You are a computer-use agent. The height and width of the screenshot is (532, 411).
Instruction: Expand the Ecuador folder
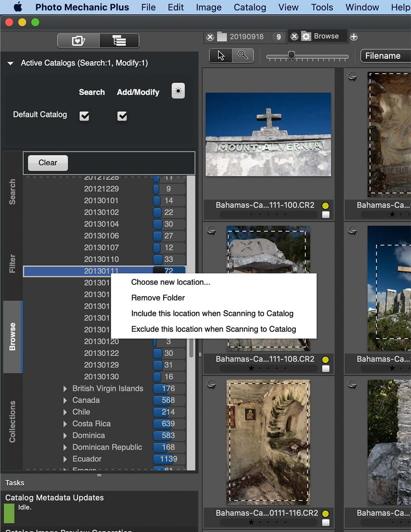(65, 459)
